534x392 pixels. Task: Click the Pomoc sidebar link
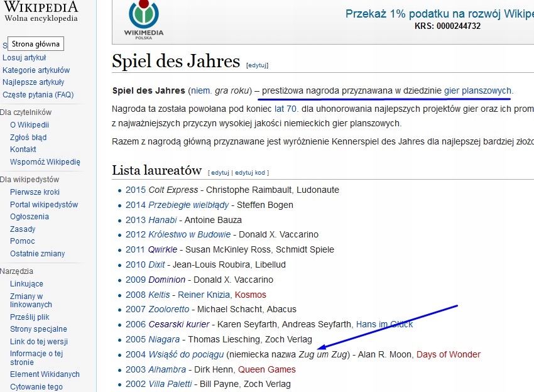22,241
